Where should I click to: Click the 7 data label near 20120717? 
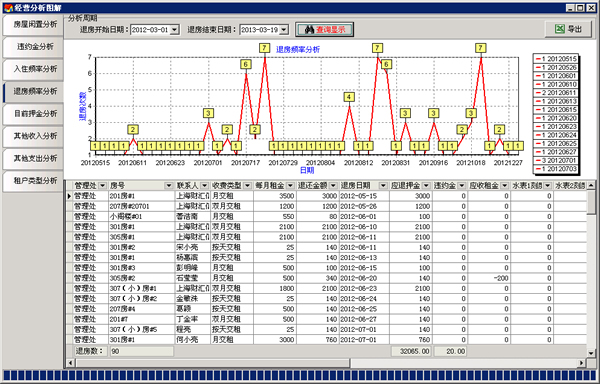pyautogui.click(x=264, y=48)
